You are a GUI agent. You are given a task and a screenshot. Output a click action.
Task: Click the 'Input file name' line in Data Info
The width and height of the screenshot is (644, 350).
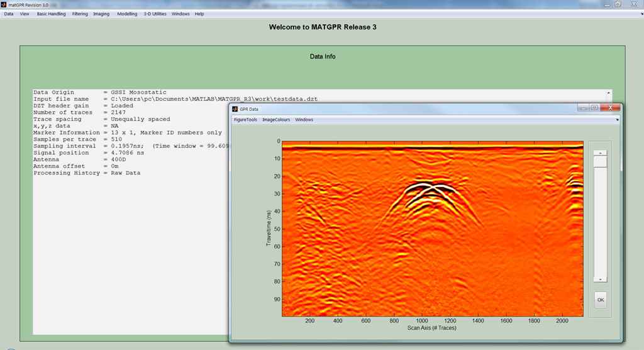tap(175, 99)
